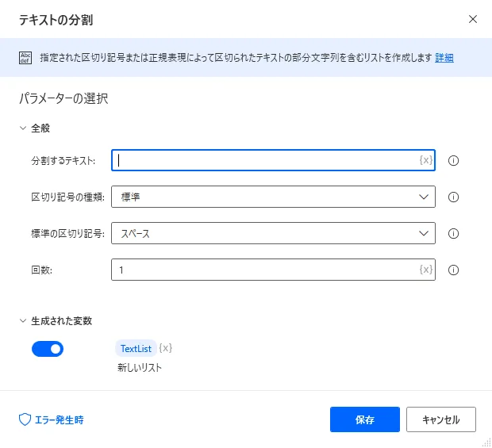The image size is (492, 448).
Task: Click the Abc text action icon in banner
Action: click(x=25, y=57)
